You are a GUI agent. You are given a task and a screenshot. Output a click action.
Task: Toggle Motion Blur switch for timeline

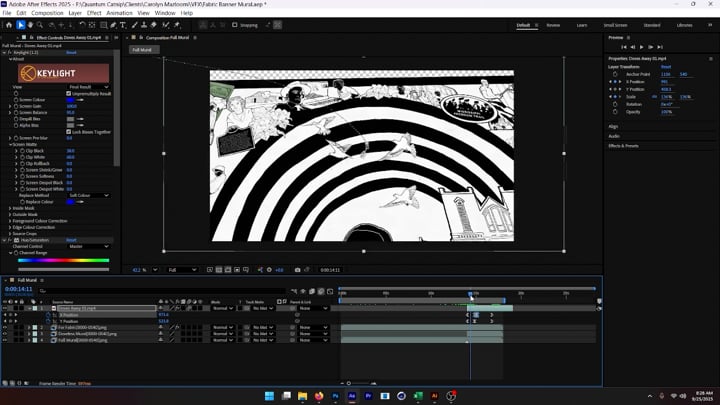321,292
